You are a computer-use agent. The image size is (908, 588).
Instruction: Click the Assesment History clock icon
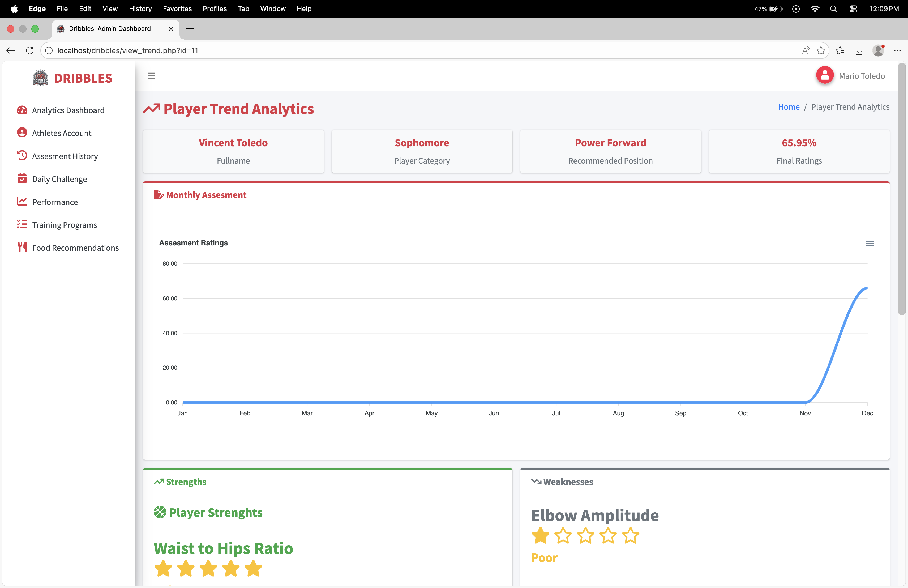pos(22,156)
